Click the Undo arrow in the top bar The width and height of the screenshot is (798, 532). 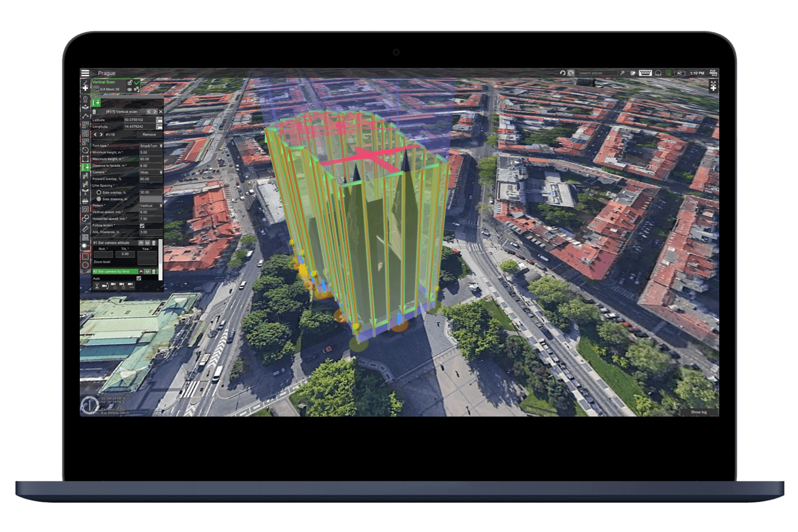(563, 73)
